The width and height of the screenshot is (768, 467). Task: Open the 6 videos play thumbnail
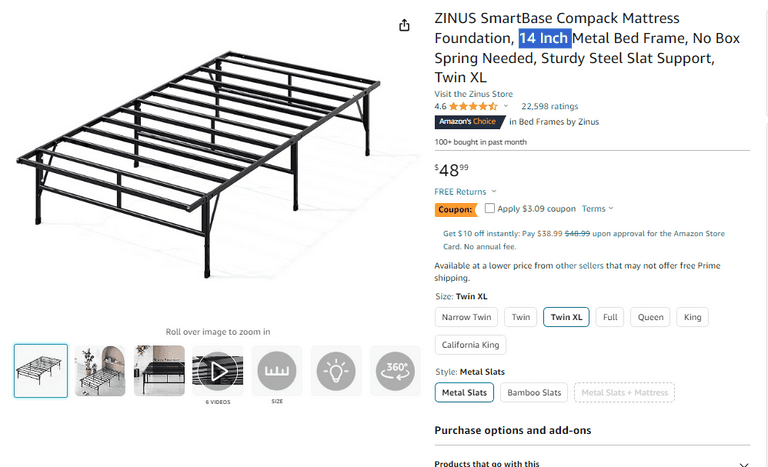pyautogui.click(x=217, y=371)
